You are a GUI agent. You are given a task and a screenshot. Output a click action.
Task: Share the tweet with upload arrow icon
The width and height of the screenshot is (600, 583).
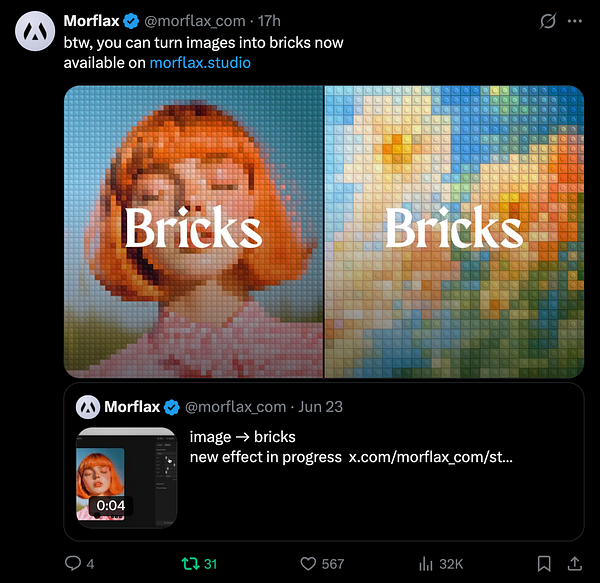pos(575,563)
